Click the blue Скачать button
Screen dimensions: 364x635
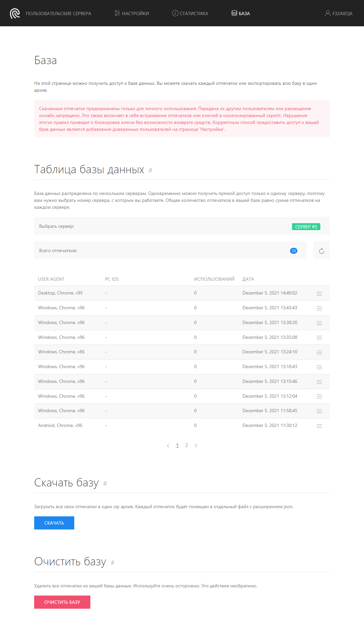54,523
